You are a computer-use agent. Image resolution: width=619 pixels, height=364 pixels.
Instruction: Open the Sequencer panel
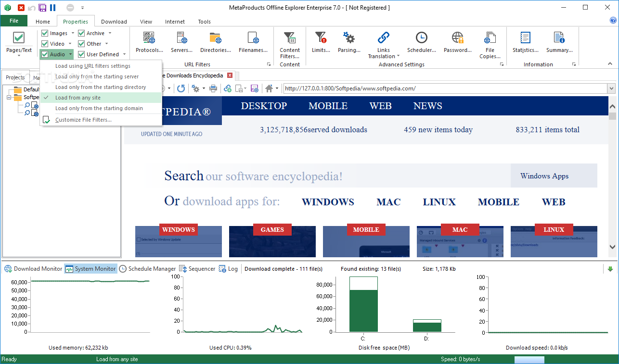click(197, 269)
